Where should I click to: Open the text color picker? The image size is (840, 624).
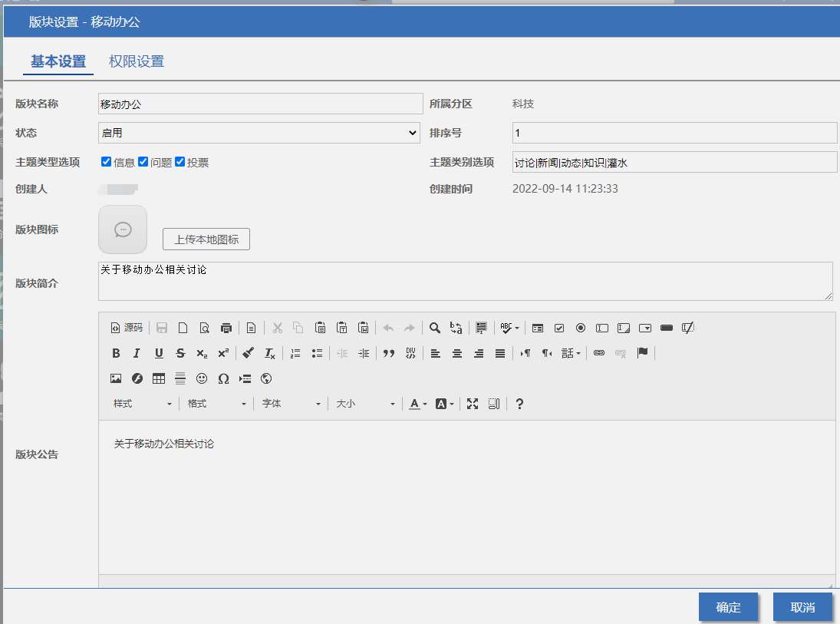[417, 404]
